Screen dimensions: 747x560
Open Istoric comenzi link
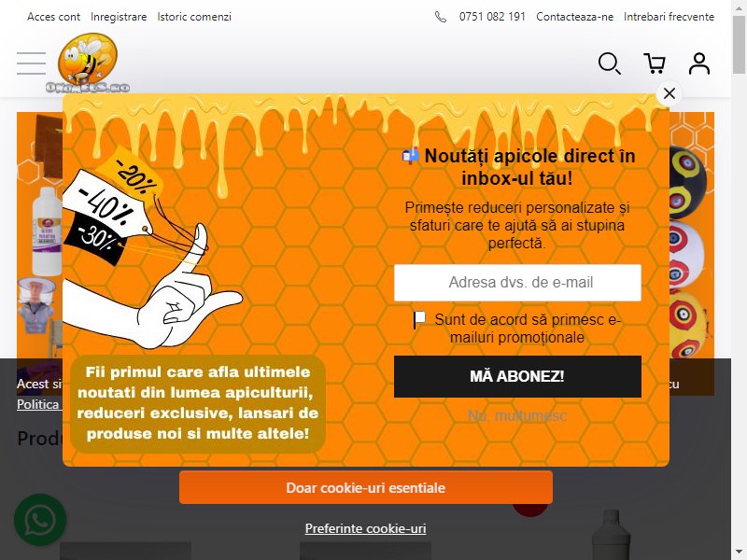(194, 17)
